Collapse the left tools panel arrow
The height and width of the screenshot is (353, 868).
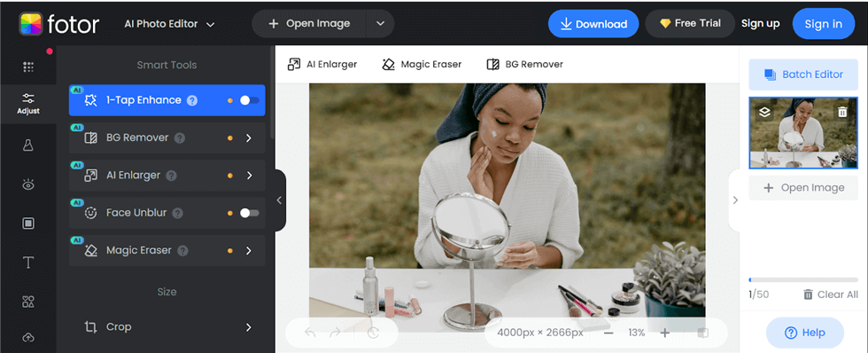(x=280, y=200)
